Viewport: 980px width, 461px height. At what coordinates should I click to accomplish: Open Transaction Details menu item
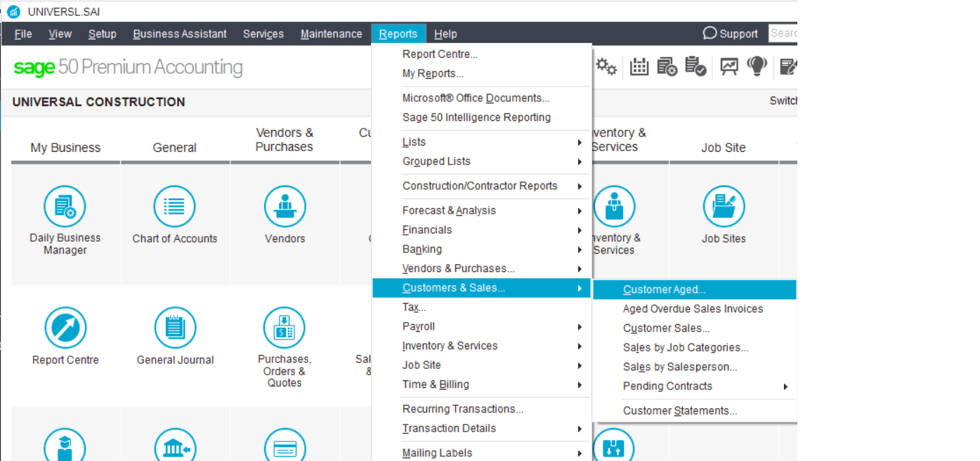pos(481,428)
